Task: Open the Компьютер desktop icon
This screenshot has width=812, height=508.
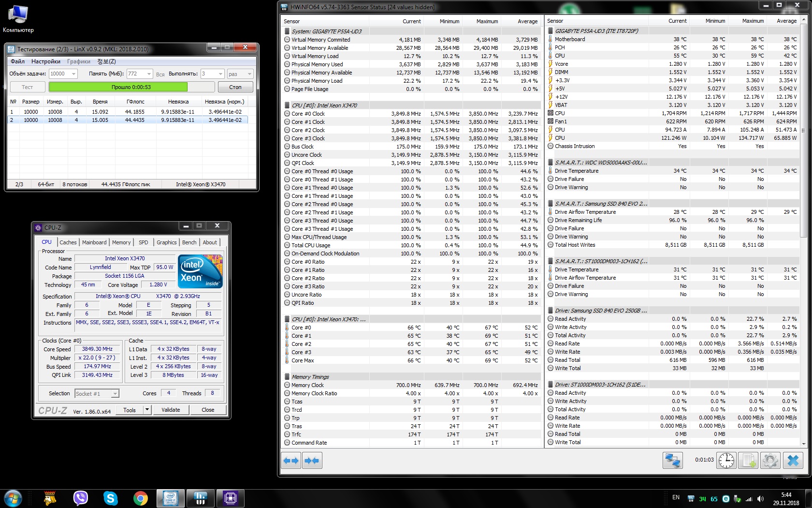Action: (x=18, y=19)
